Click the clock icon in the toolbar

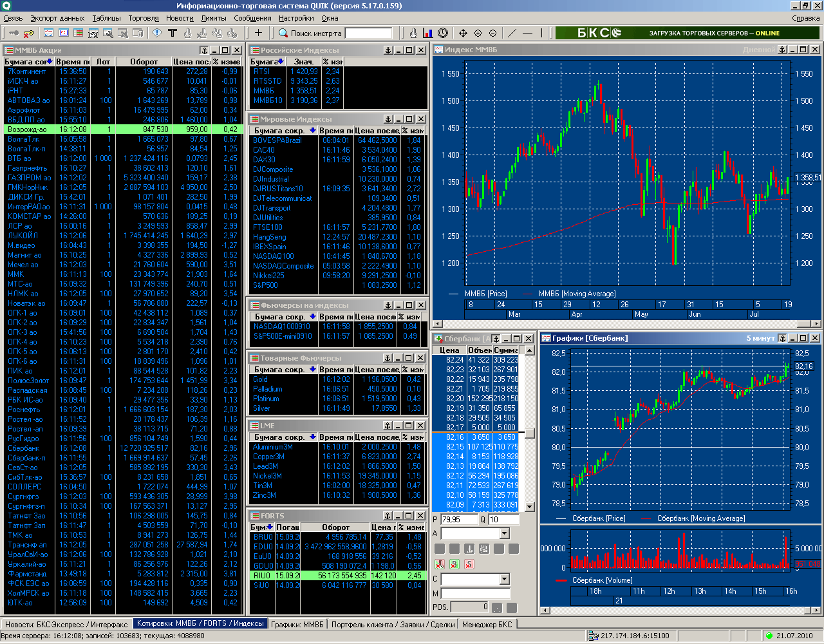(x=443, y=33)
